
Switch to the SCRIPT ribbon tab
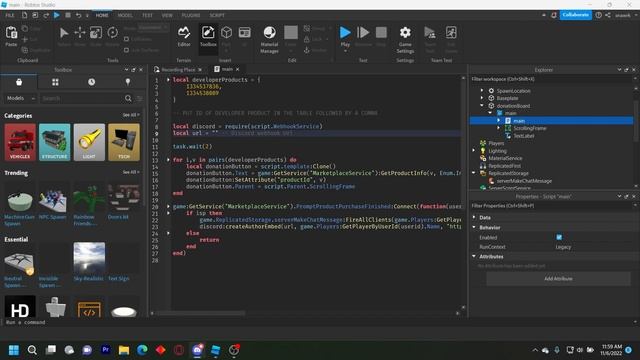[217, 15]
